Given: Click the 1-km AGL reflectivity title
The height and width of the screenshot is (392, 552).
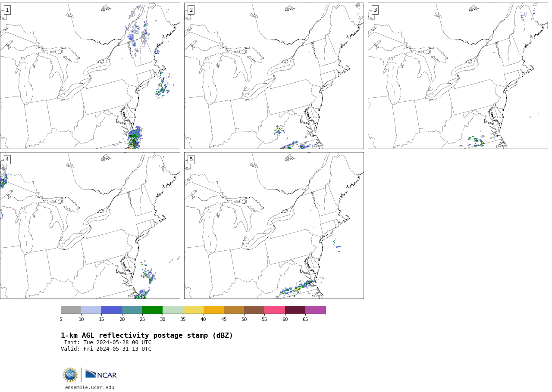Looking at the screenshot, I should tap(147, 336).
